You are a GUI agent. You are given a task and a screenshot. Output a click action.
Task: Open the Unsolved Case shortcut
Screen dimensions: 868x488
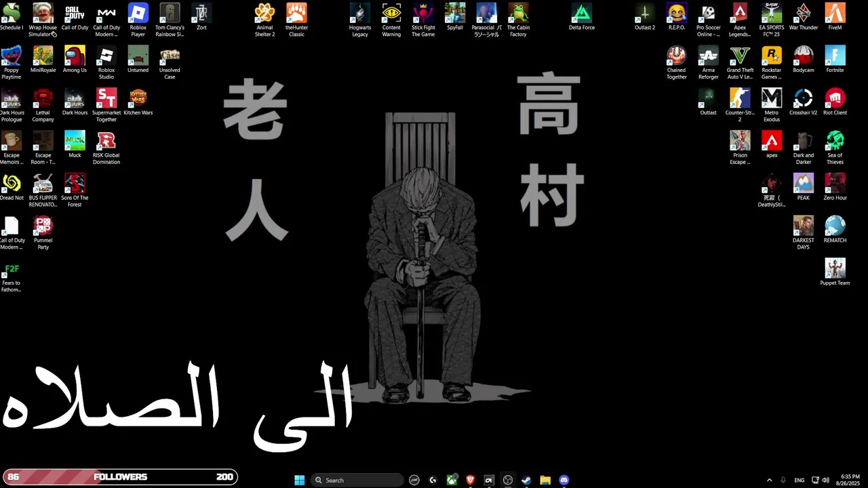click(x=170, y=62)
